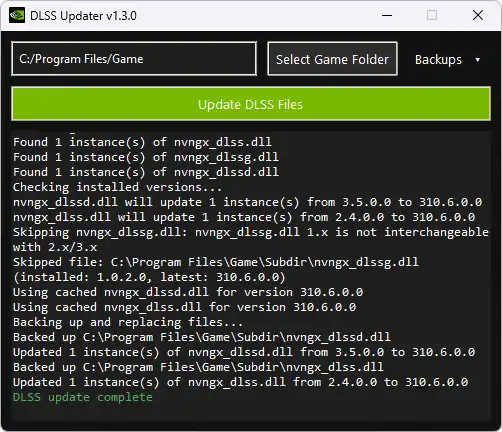Click 'Found 1 instance(s) of nvngx_dlssd.dll' line
The width and height of the screenshot is (502, 432).
[x=146, y=172]
